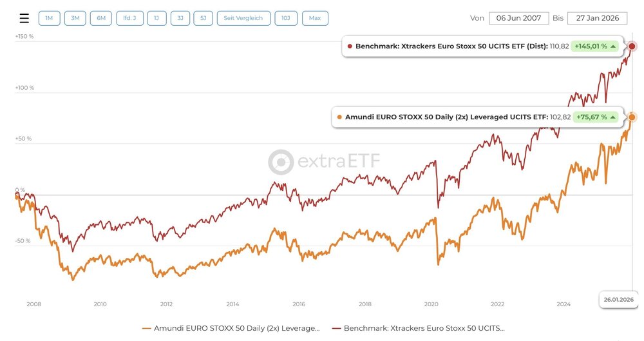Viewport: 644px width, 341px height.
Task: Click the Bis end date field
Action: pyautogui.click(x=597, y=18)
